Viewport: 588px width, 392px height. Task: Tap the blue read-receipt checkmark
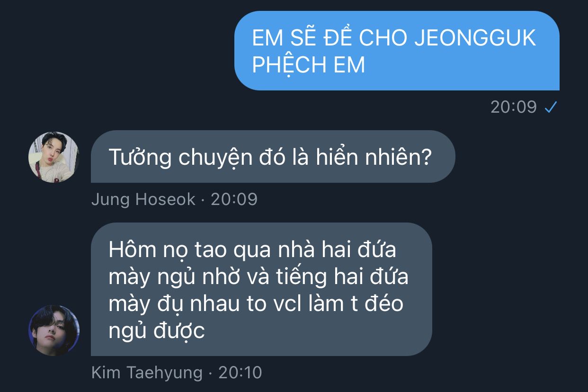(x=551, y=107)
